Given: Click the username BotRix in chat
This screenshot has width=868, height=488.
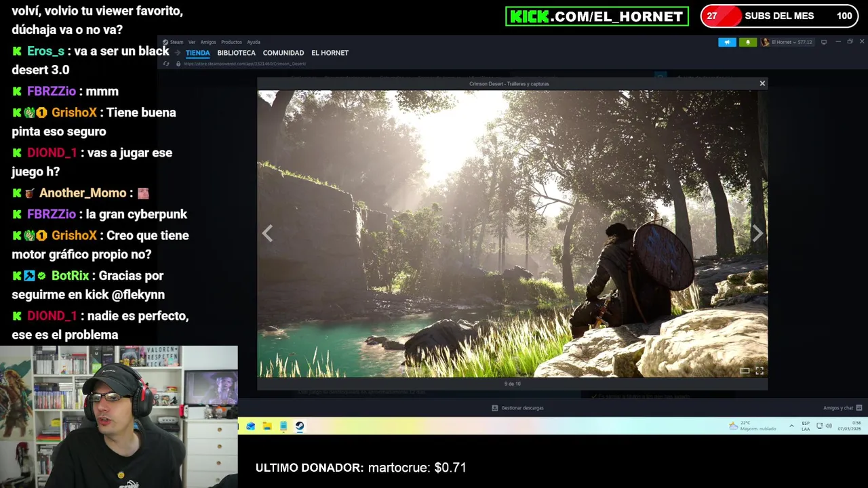Looking at the screenshot, I should pos(70,276).
